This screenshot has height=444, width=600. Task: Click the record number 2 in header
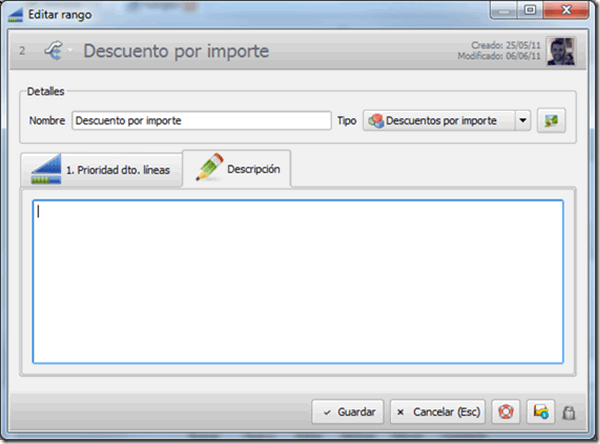[22, 51]
